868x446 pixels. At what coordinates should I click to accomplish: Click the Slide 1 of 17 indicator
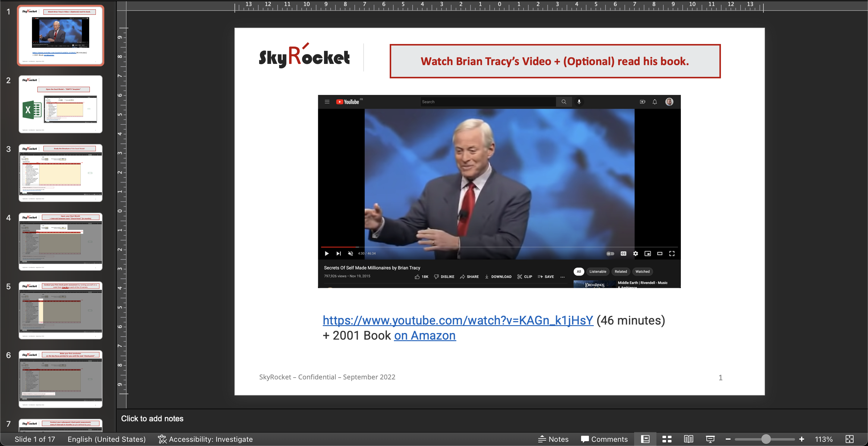pyautogui.click(x=35, y=439)
